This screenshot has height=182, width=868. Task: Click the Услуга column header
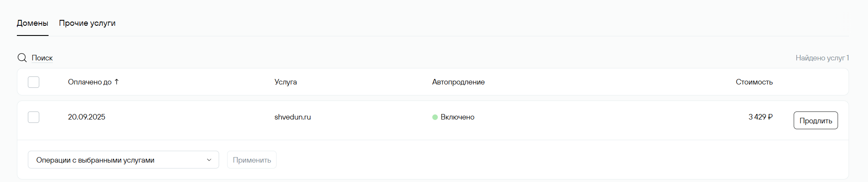286,82
